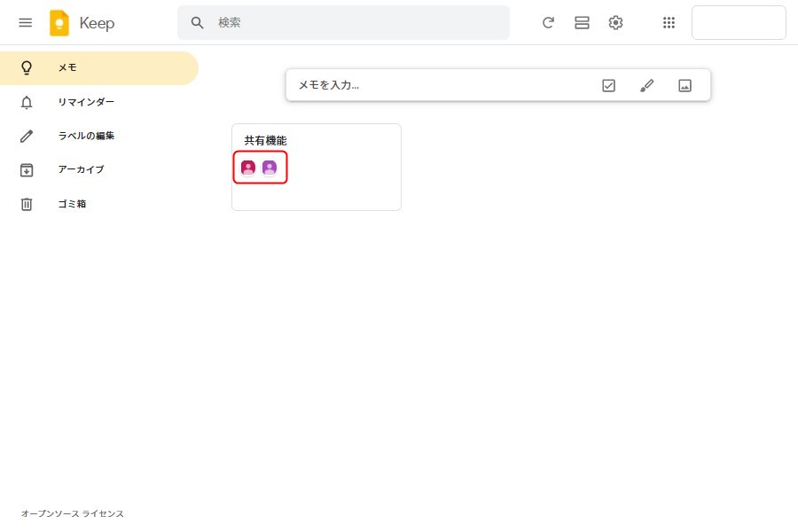
Task: Create a new checklist note
Action: click(608, 85)
